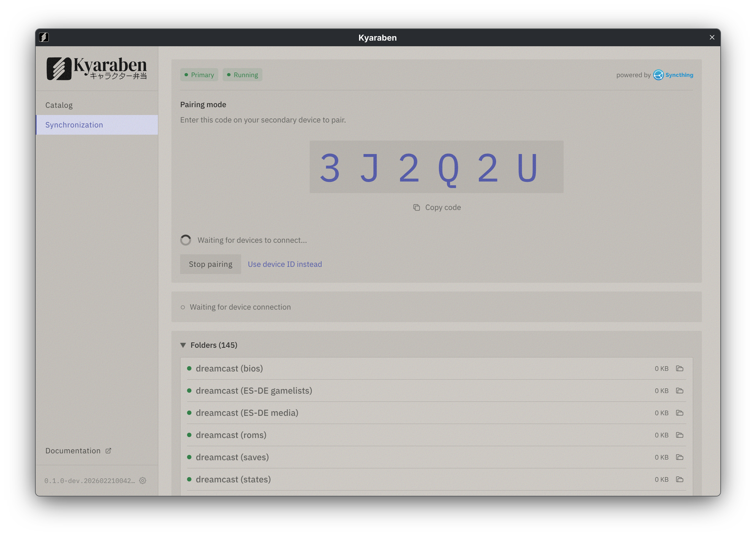Click the waiting spinner icon
The height and width of the screenshot is (538, 756).
(186, 240)
